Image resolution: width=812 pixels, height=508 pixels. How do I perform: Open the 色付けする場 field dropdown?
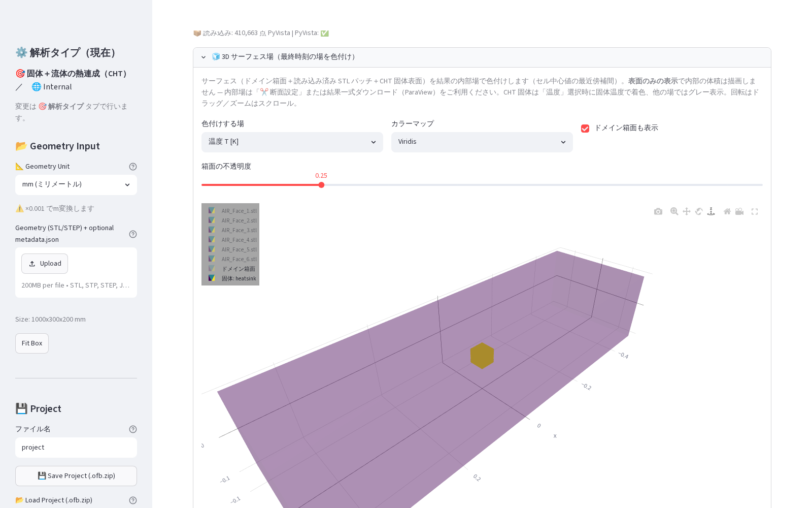pyautogui.click(x=292, y=142)
